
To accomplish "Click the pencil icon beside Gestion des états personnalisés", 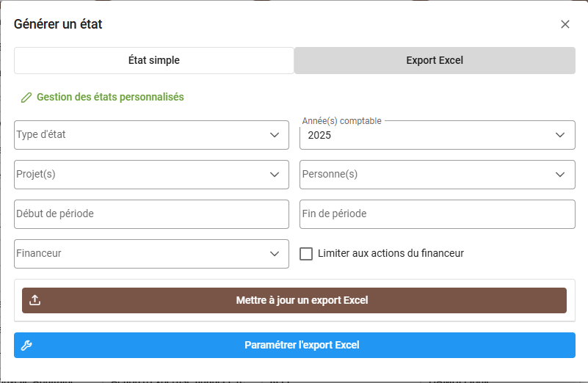I will [26, 97].
